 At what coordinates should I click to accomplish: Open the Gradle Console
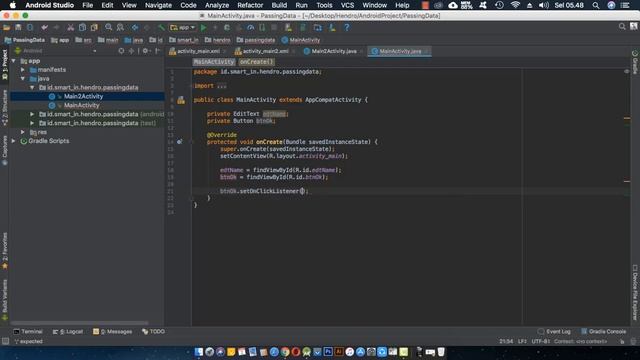pyautogui.click(x=604, y=331)
